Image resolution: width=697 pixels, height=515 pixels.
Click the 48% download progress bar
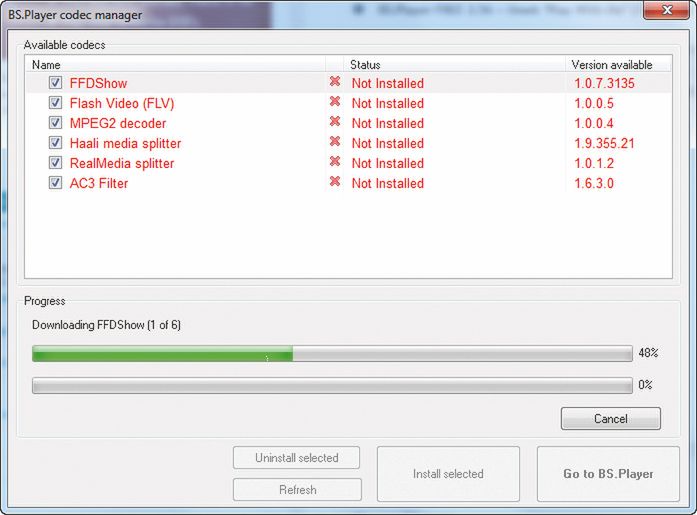(332, 353)
